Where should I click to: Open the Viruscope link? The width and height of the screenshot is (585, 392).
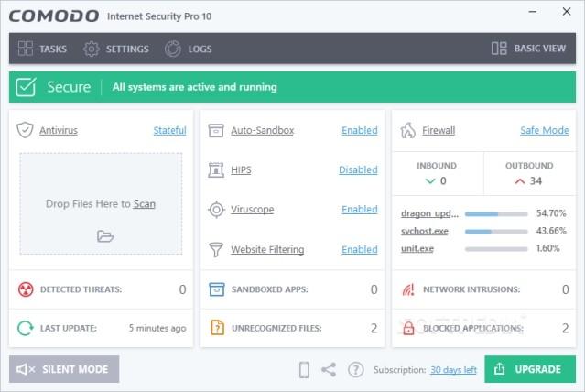(252, 209)
